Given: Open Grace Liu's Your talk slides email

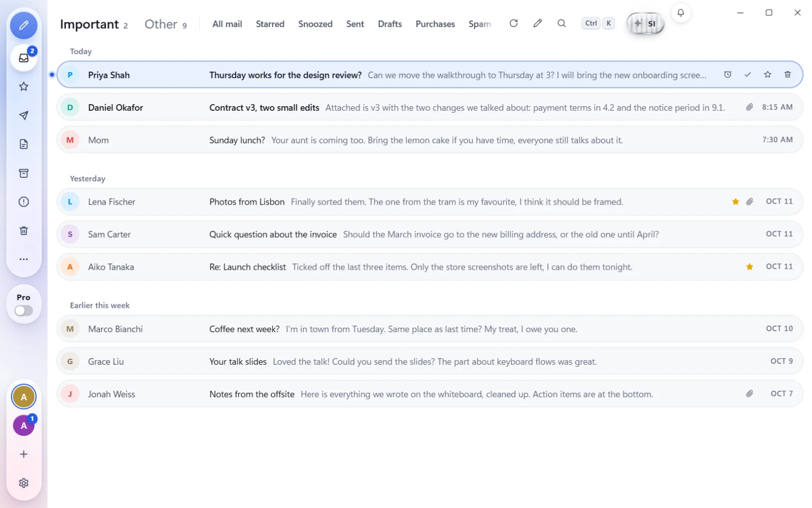Looking at the screenshot, I should point(429,361).
